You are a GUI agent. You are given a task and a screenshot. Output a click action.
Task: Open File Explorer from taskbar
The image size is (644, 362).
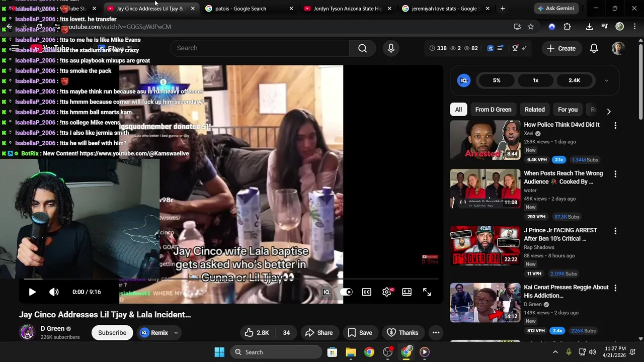[351, 352]
